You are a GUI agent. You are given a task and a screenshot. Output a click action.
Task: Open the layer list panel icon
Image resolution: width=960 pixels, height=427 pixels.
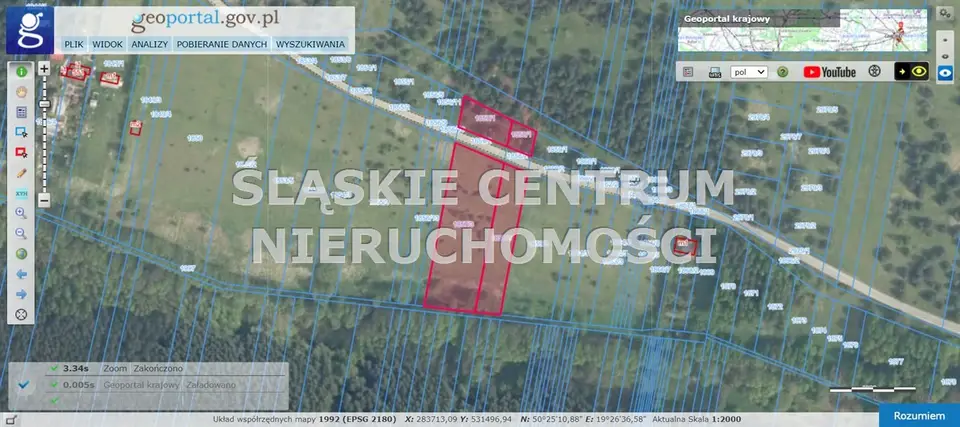click(x=688, y=72)
